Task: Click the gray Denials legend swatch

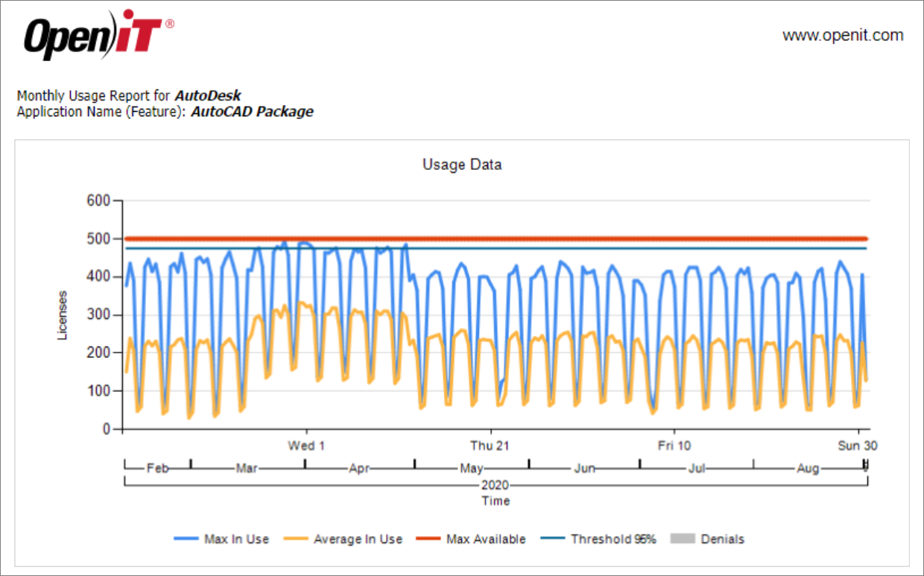Action: (x=683, y=539)
